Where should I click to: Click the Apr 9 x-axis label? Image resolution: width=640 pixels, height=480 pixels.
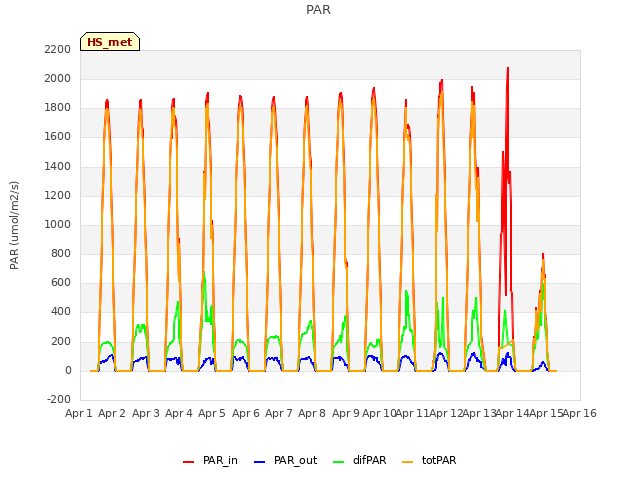(x=345, y=413)
